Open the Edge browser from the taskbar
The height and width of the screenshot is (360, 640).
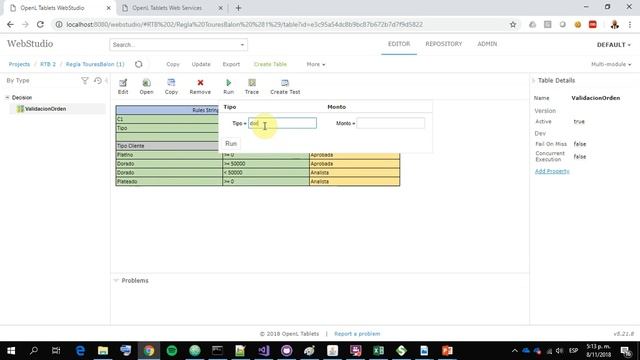(x=80, y=350)
